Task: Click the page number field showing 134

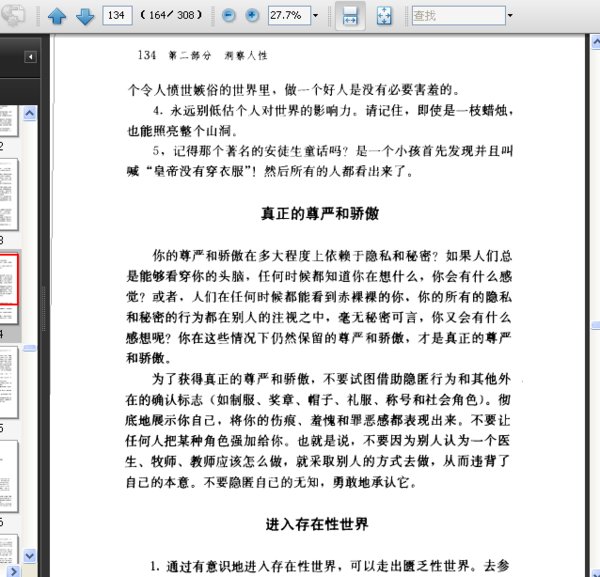Action: (x=117, y=15)
